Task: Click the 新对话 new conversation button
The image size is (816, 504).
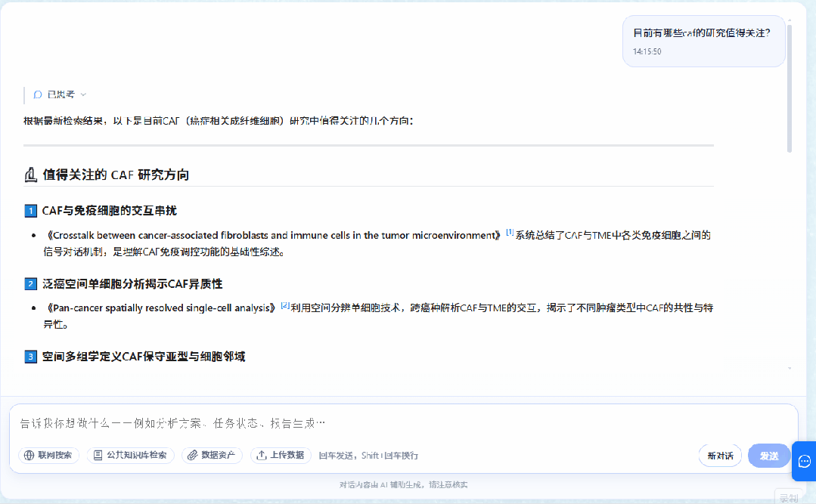Action: pos(720,456)
